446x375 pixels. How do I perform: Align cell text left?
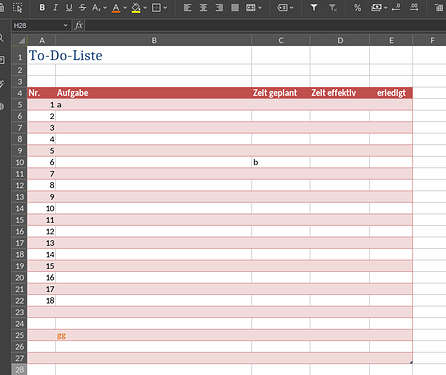pos(187,7)
